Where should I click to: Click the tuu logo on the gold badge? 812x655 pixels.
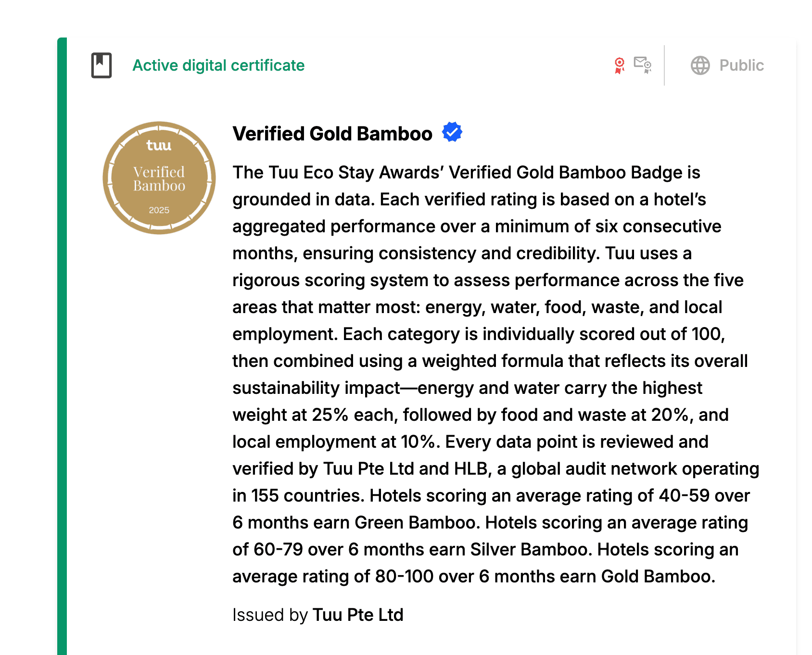(x=159, y=145)
